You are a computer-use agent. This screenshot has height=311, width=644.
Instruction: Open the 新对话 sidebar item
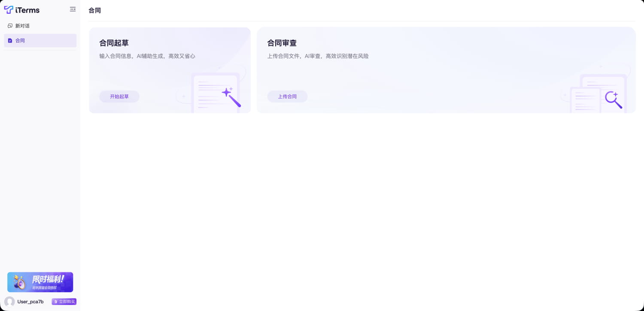point(22,26)
